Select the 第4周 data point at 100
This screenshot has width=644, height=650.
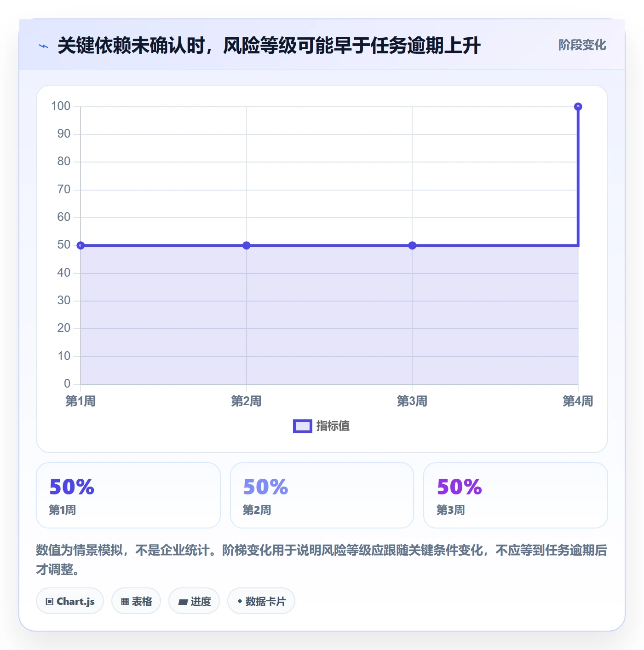click(x=578, y=107)
